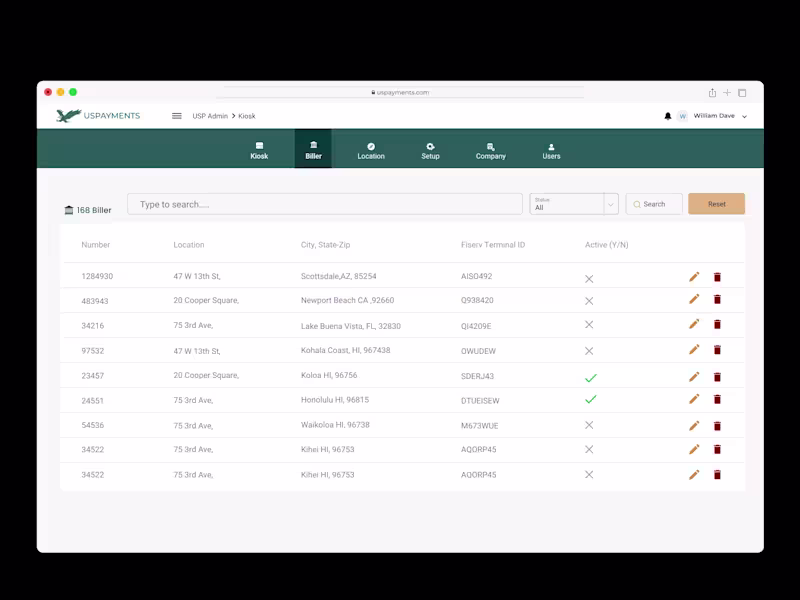Toggle active status for terminal M673WUE
Image resolution: width=800 pixels, height=600 pixels.
pos(589,425)
